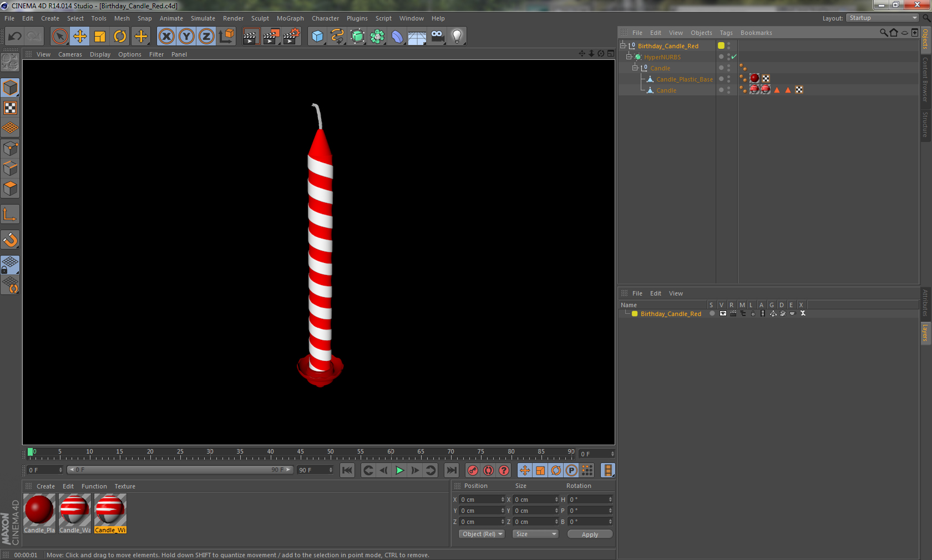
Task: Toggle the locked workplane icon
Action: pos(10,265)
